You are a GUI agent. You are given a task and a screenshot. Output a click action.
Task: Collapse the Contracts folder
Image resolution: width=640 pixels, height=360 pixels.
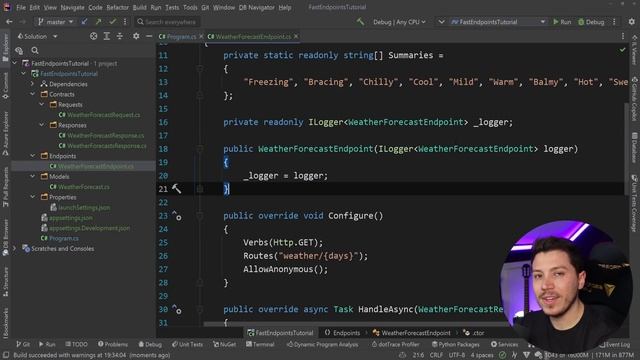[x=33, y=94]
